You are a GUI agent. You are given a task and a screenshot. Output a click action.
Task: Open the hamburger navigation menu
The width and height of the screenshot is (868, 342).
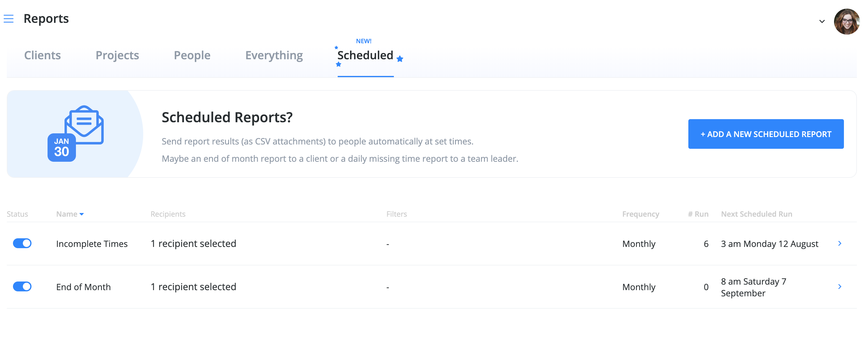click(8, 19)
